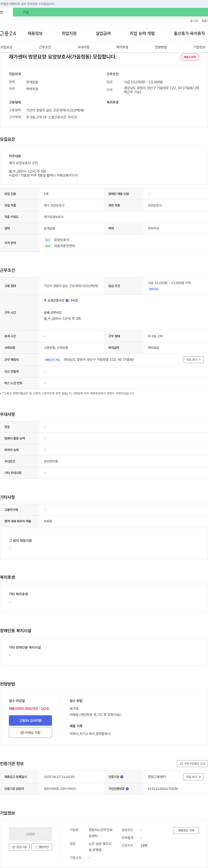Select the 기업 tab at top

[x=26, y=12]
